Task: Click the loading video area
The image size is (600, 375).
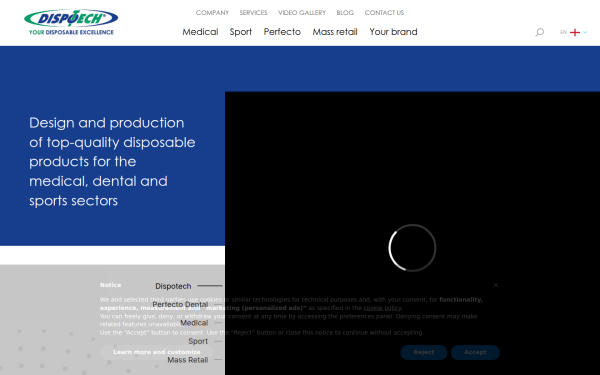Action: coord(412,233)
